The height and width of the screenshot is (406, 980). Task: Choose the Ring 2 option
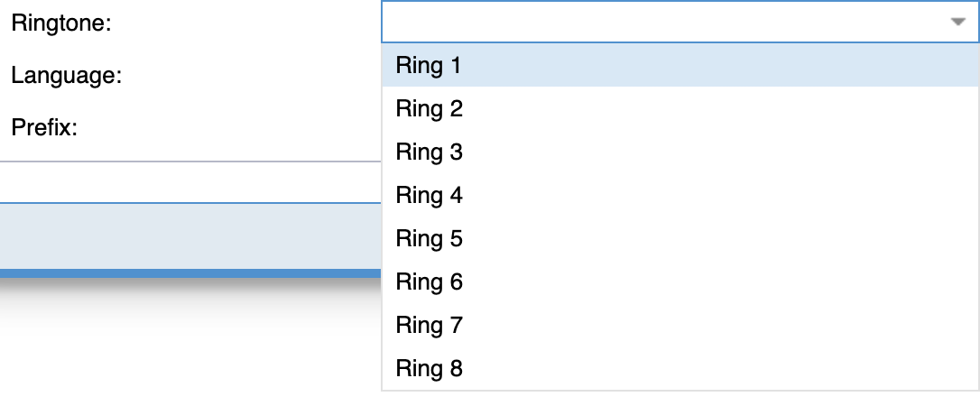click(x=429, y=109)
